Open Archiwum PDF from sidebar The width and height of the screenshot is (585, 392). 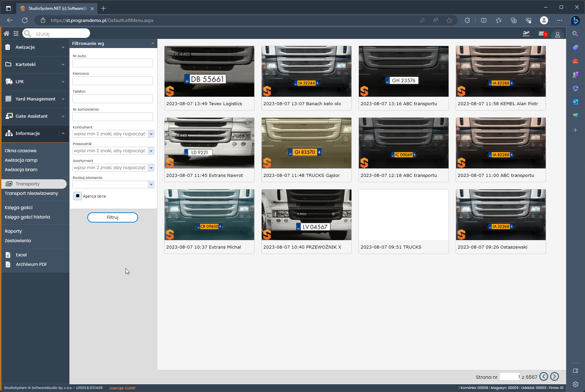click(x=31, y=264)
